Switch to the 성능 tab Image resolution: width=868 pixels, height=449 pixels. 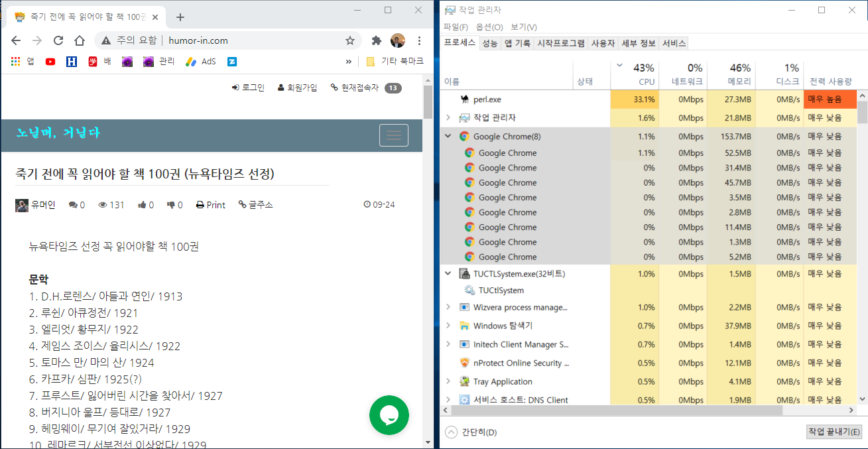489,43
